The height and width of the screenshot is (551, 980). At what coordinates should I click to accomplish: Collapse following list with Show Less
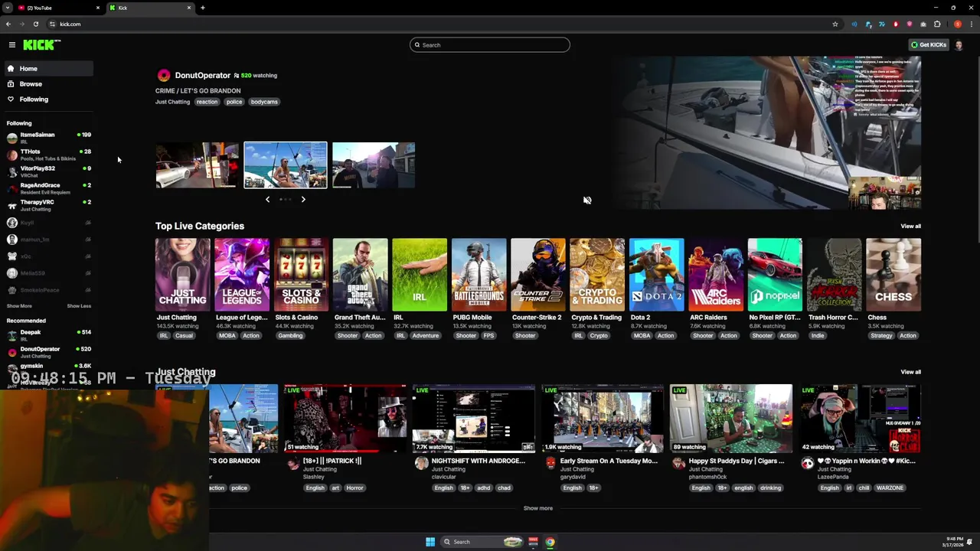[x=79, y=306]
